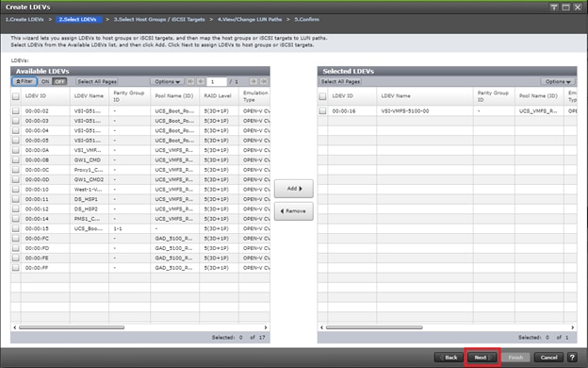Click page number field in Available LDEVs
This screenshot has width=588, height=368.
(217, 81)
